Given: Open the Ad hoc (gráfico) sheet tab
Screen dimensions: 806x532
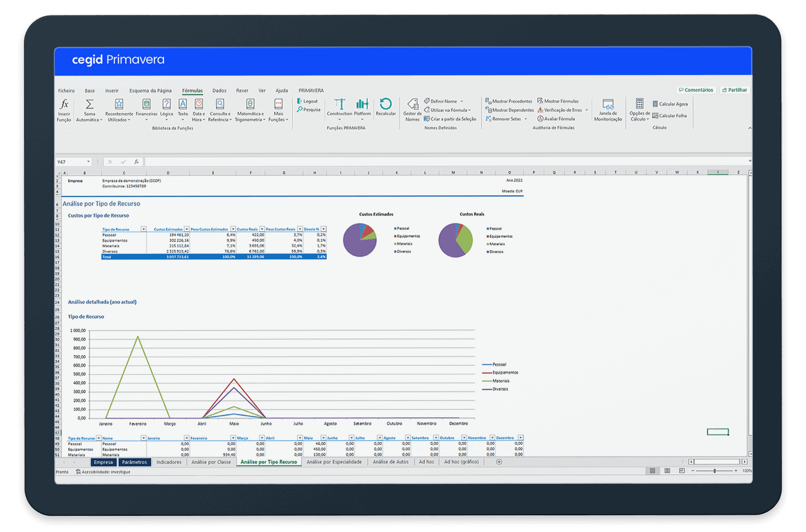Looking at the screenshot, I should [461, 462].
